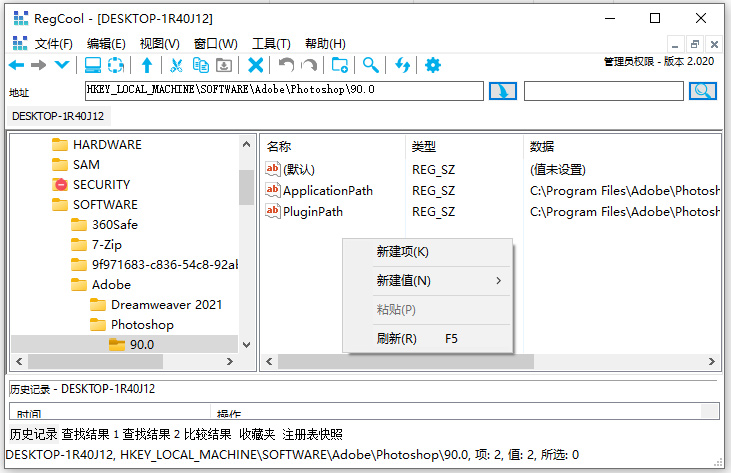Click the magnifier search icon in toolbar
Image resolution: width=731 pixels, height=473 pixels.
click(371, 65)
